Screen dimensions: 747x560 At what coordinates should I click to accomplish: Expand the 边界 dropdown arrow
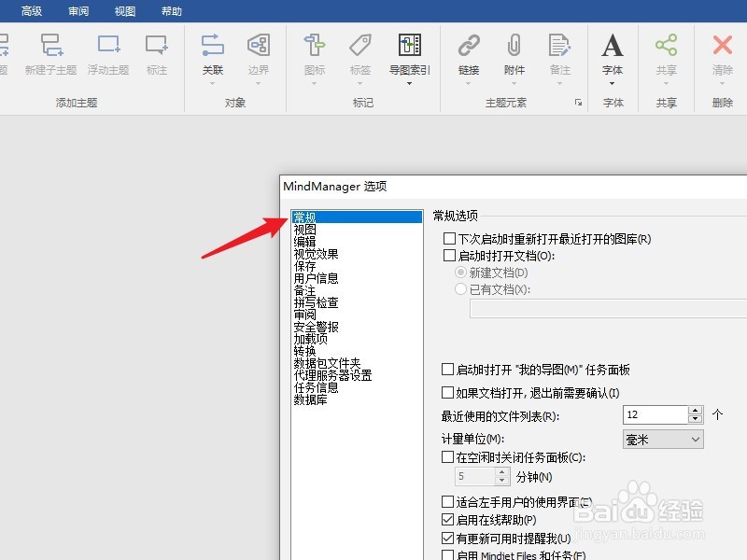[x=259, y=83]
